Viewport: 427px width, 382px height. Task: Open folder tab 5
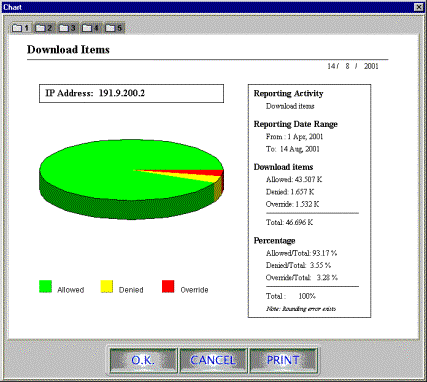point(114,28)
